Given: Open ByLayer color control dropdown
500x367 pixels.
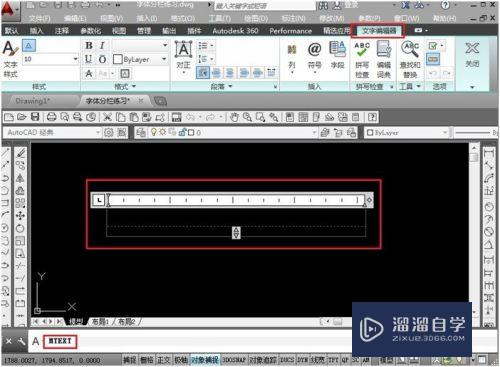Looking at the screenshot, I should point(406,133).
